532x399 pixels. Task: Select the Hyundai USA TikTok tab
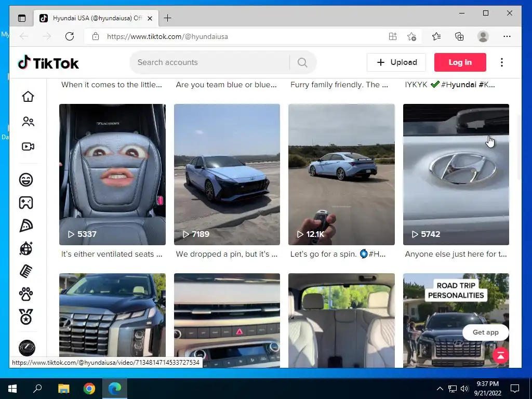click(96, 18)
